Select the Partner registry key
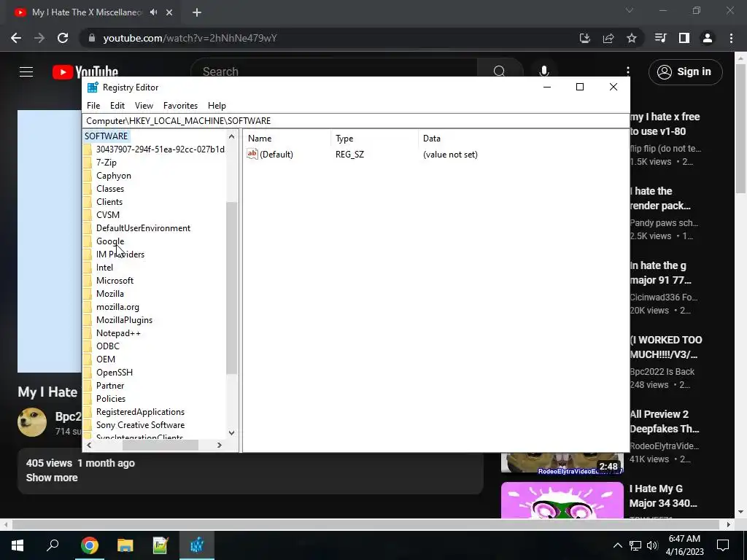The height and width of the screenshot is (560, 747). click(x=110, y=386)
